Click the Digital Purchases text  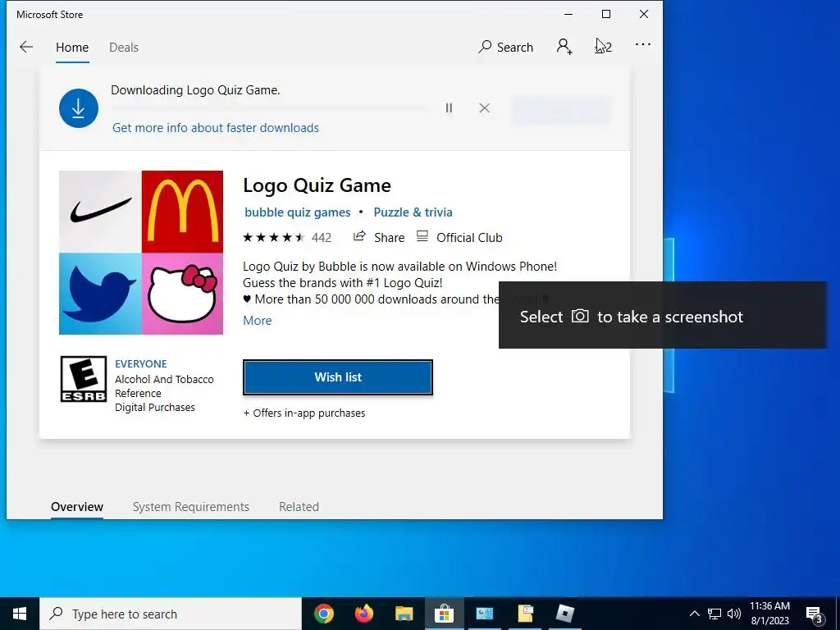point(155,407)
